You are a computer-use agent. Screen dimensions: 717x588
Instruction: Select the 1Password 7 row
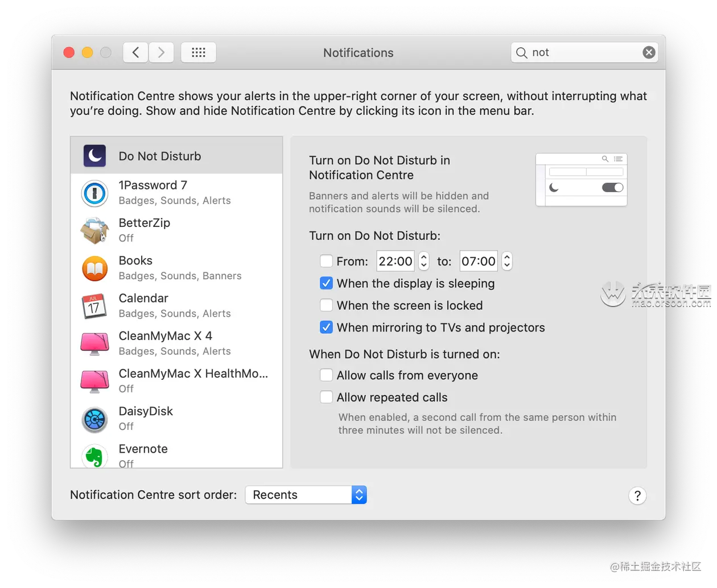tap(176, 193)
